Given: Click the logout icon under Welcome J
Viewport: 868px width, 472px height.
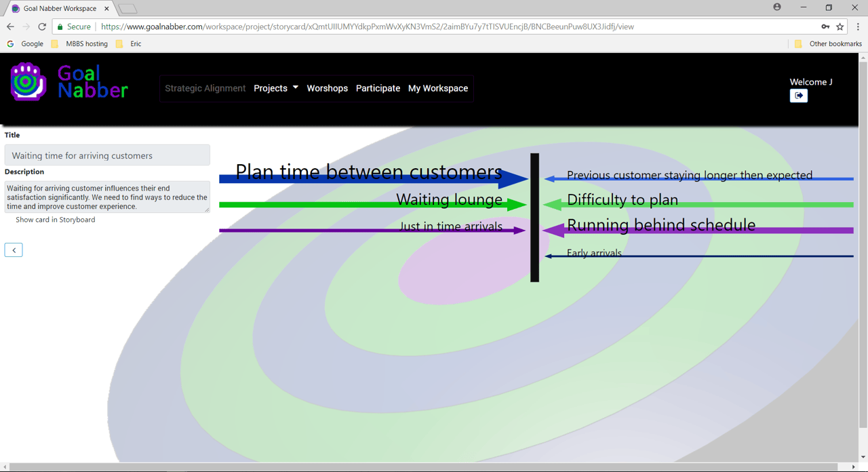Looking at the screenshot, I should tap(799, 96).
